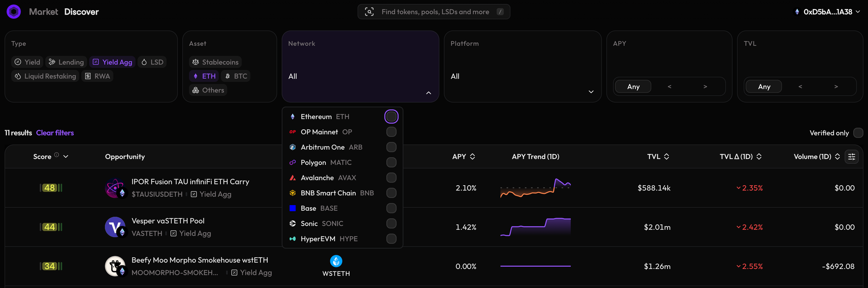Click the WSTETH token icon
This screenshot has width=868, height=288.
[x=336, y=261]
